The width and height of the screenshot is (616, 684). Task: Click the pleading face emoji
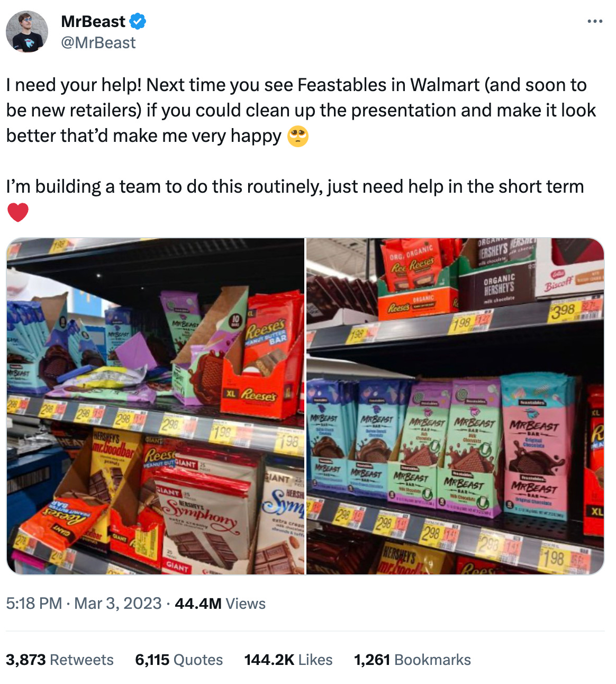298,136
